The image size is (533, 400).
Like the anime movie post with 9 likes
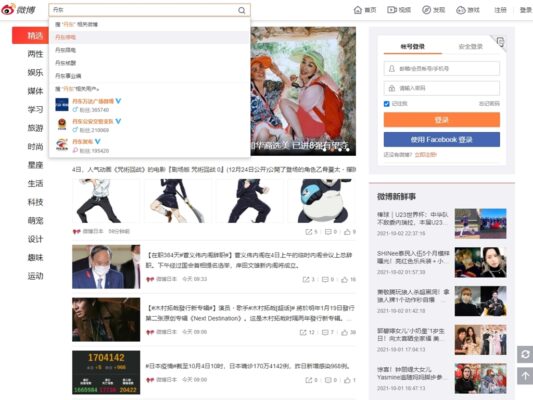(x=347, y=232)
